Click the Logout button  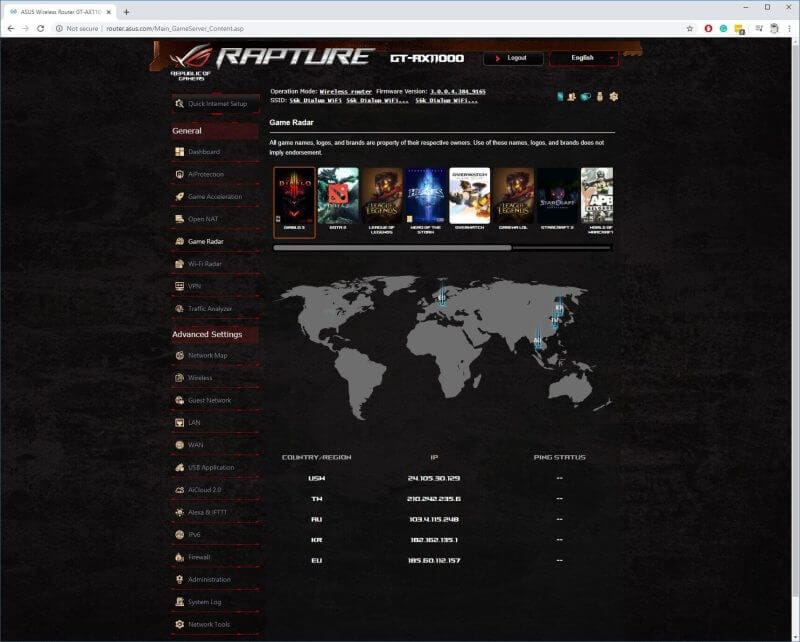(x=513, y=58)
